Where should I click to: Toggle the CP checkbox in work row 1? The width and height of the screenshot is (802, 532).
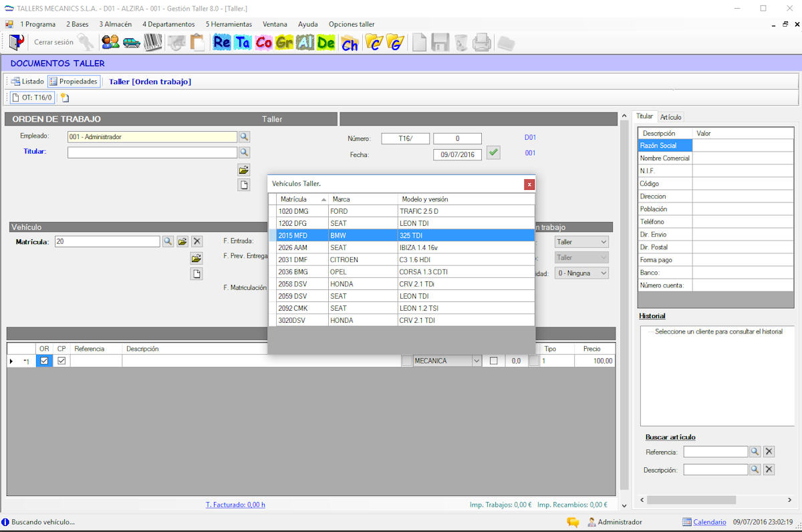click(61, 361)
